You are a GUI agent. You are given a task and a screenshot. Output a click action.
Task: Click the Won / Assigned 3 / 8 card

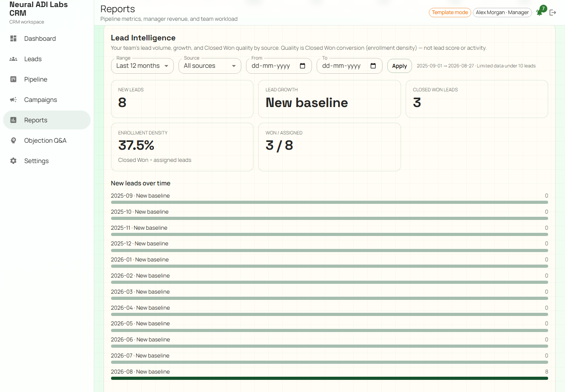click(x=330, y=147)
